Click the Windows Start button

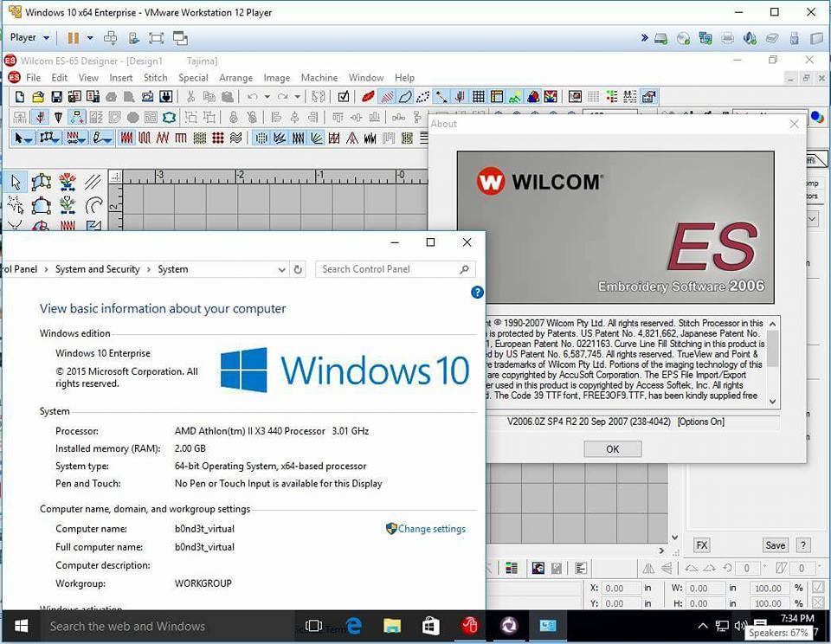21,626
